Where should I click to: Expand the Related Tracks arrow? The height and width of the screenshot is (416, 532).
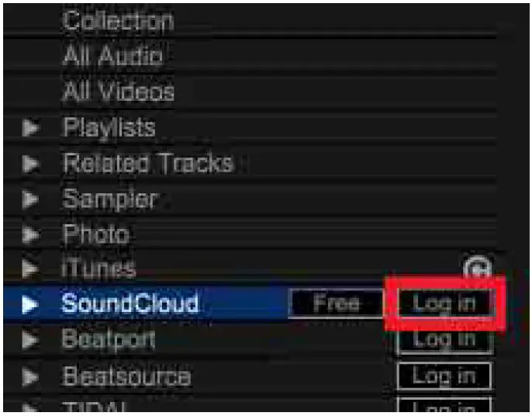coord(30,163)
